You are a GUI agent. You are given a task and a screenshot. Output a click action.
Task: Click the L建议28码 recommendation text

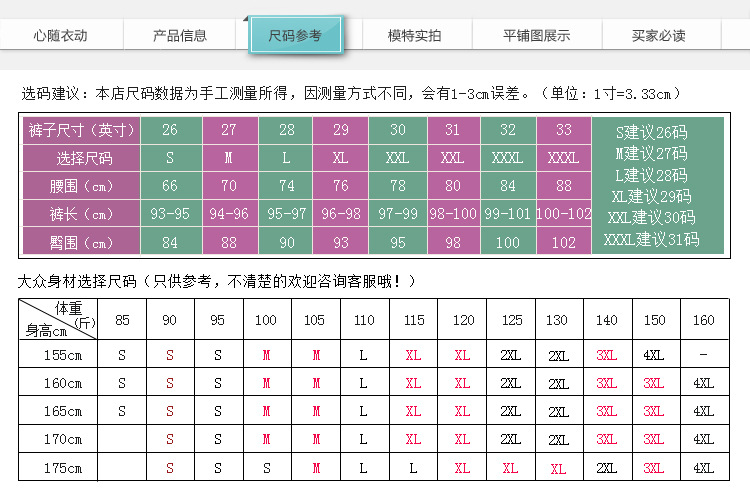(x=651, y=175)
